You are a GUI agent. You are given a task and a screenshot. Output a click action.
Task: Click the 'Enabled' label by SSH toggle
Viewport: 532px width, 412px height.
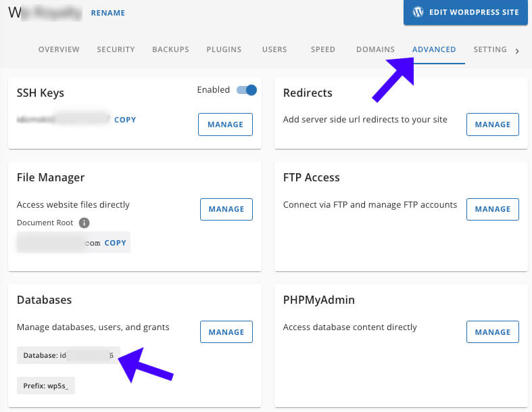[x=214, y=90]
